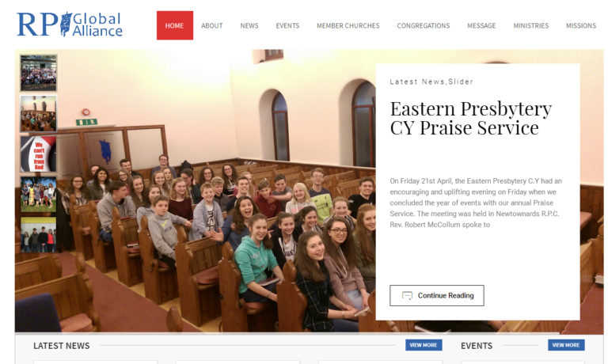Image resolution: width=608 pixels, height=364 pixels.
Task: Open the Events menu item
Action: 287,25
